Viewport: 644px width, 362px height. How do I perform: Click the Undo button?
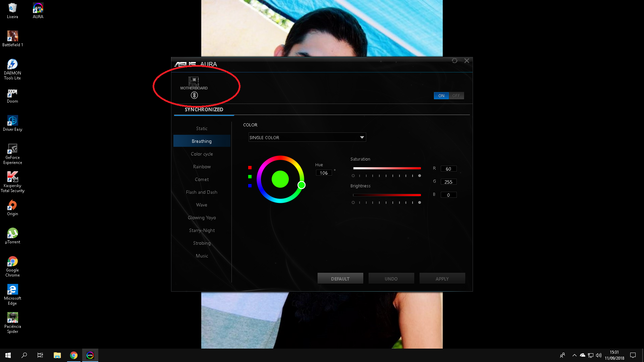391,279
